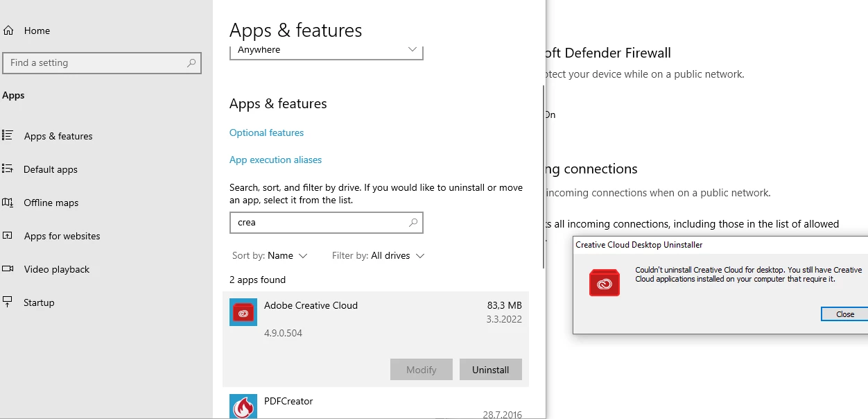Click the Offline maps map icon
Image resolution: width=868 pixels, height=419 pixels.
pyautogui.click(x=8, y=202)
